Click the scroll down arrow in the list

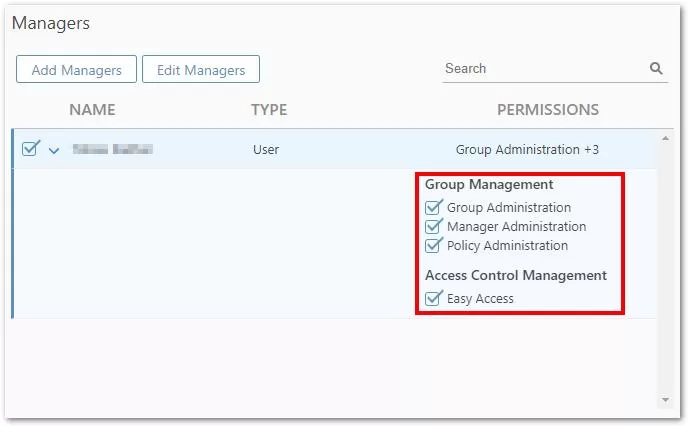pos(665,400)
